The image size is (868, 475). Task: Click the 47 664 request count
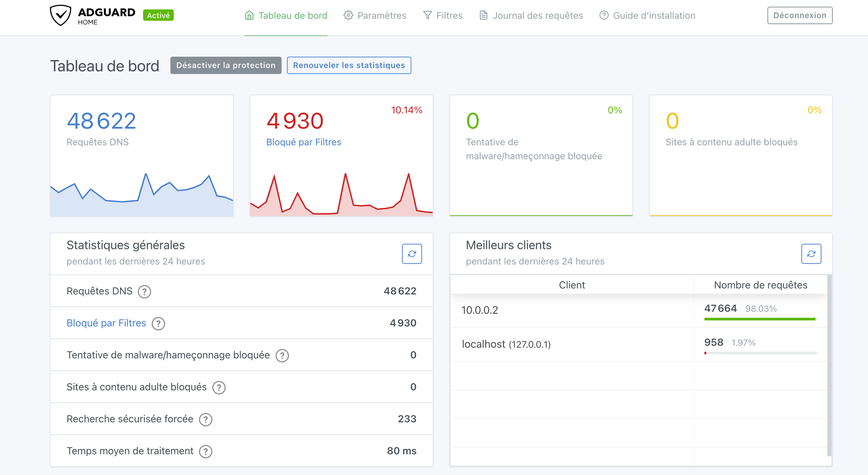pyautogui.click(x=720, y=308)
